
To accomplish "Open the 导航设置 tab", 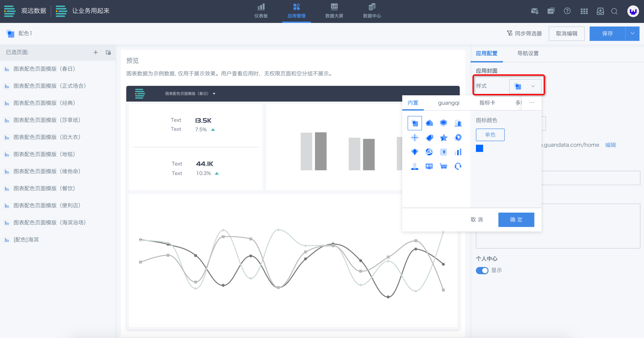I will (x=528, y=53).
